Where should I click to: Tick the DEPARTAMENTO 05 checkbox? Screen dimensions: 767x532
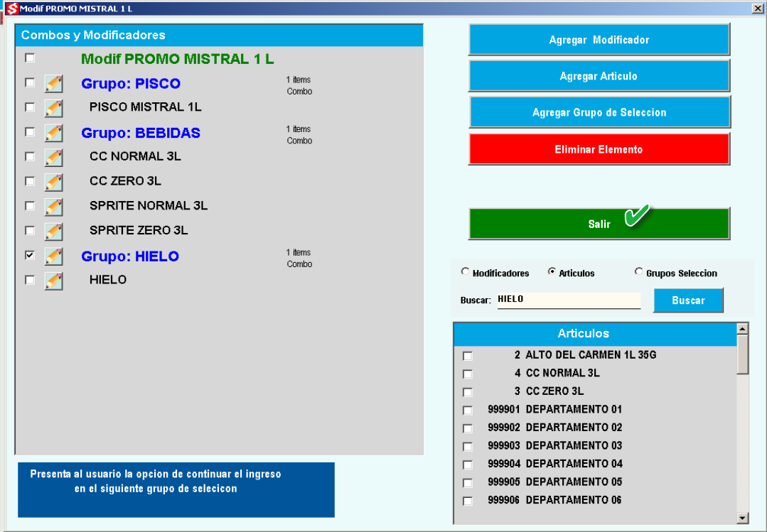(x=468, y=482)
